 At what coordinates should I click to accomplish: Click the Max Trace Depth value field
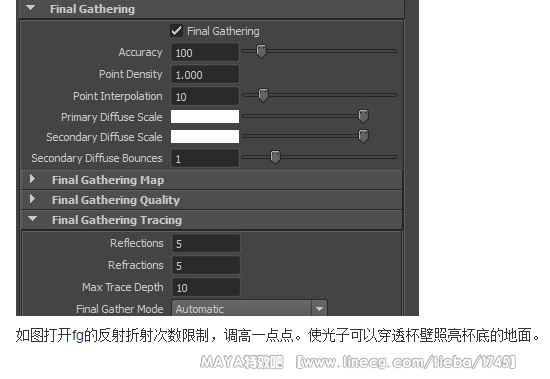click(206, 287)
